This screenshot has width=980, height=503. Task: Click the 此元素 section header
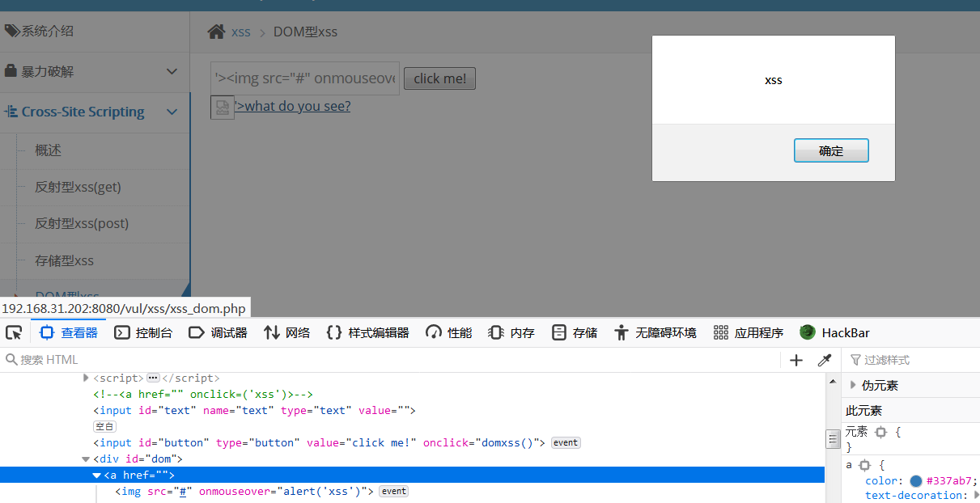[x=910, y=411]
